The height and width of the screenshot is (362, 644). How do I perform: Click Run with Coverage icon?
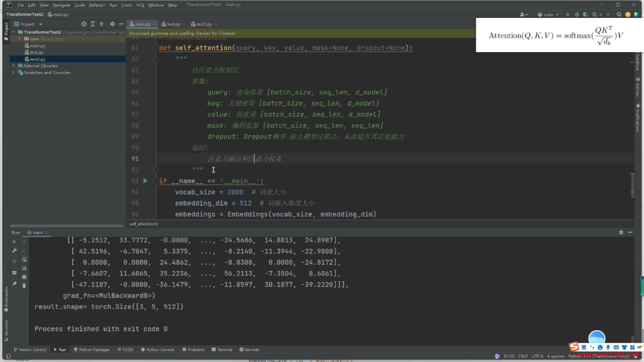[585, 14]
